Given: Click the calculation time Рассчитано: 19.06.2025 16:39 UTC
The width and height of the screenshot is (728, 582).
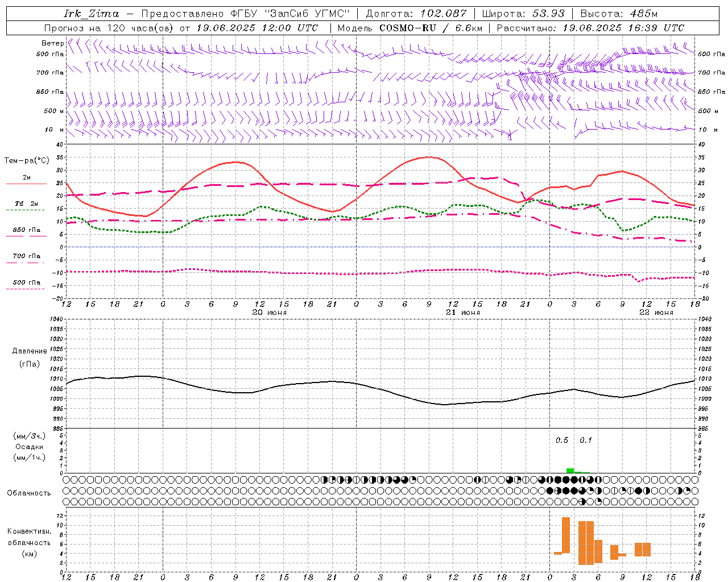Looking at the screenshot, I should click(590, 28).
